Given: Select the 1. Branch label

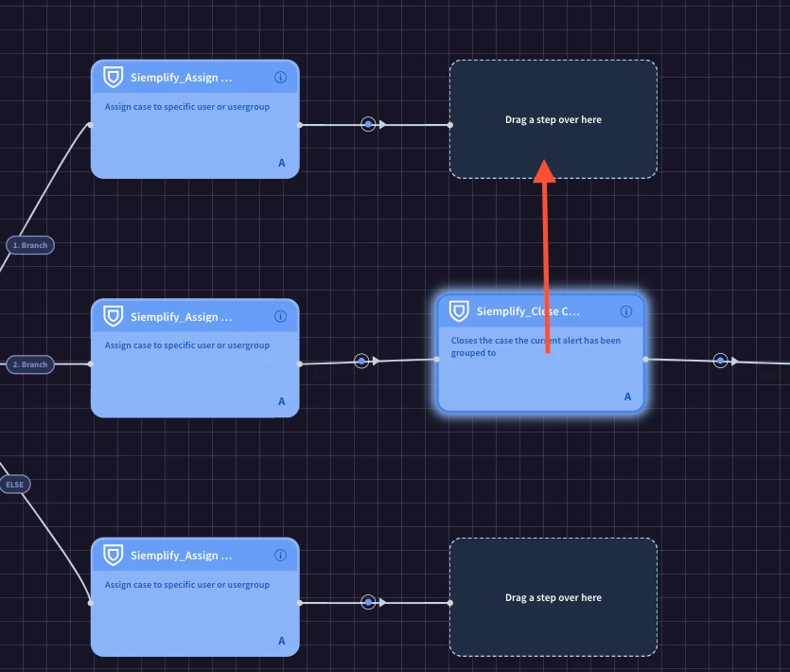Looking at the screenshot, I should tap(30, 245).
